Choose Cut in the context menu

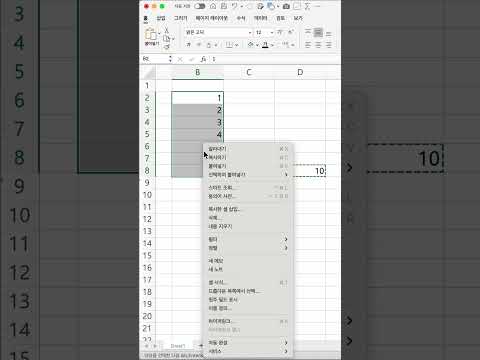point(248,149)
